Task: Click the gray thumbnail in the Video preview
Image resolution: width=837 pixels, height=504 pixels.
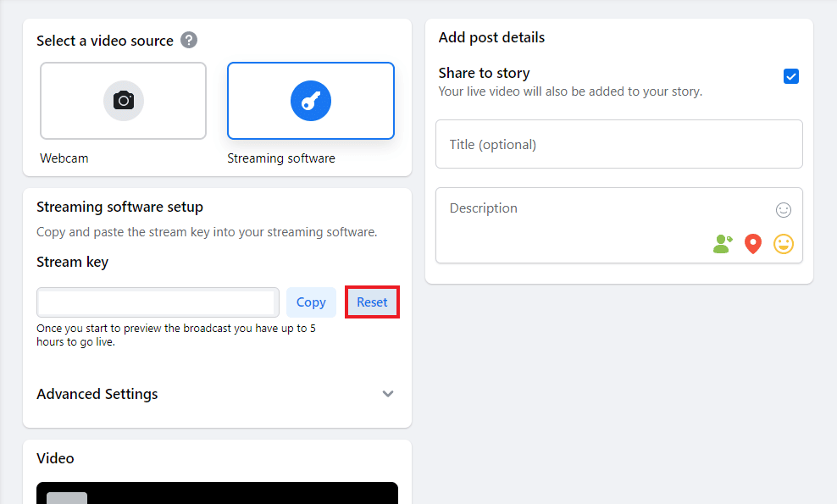Action: [x=67, y=498]
